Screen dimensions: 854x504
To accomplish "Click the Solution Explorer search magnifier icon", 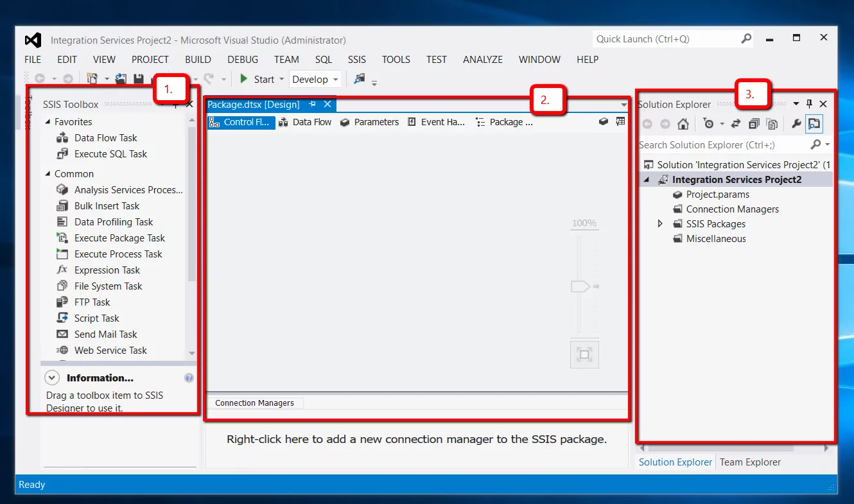I will point(815,144).
